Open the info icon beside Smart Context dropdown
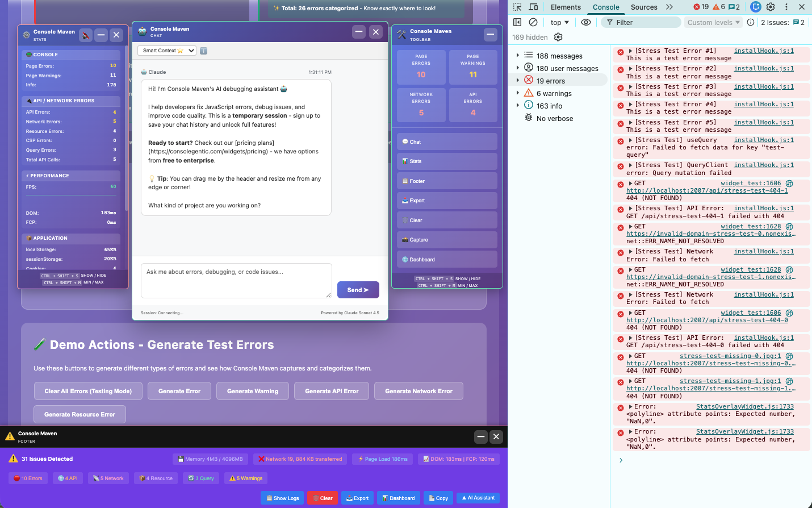Image resolution: width=812 pixels, height=508 pixels. click(203, 50)
